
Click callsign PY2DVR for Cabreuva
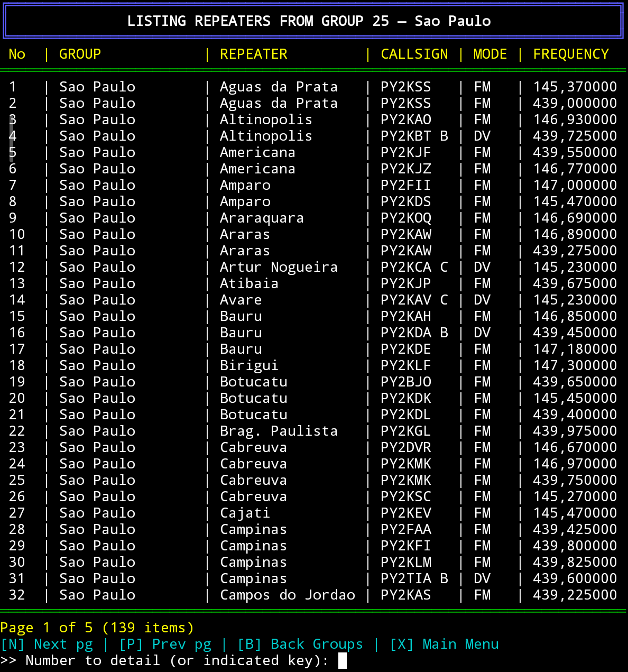(x=406, y=447)
